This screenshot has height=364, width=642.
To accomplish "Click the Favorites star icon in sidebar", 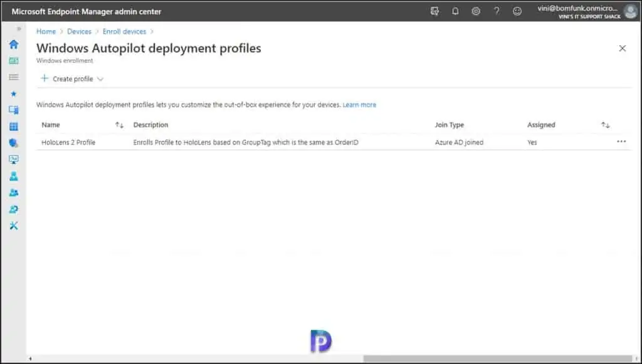I will point(14,93).
